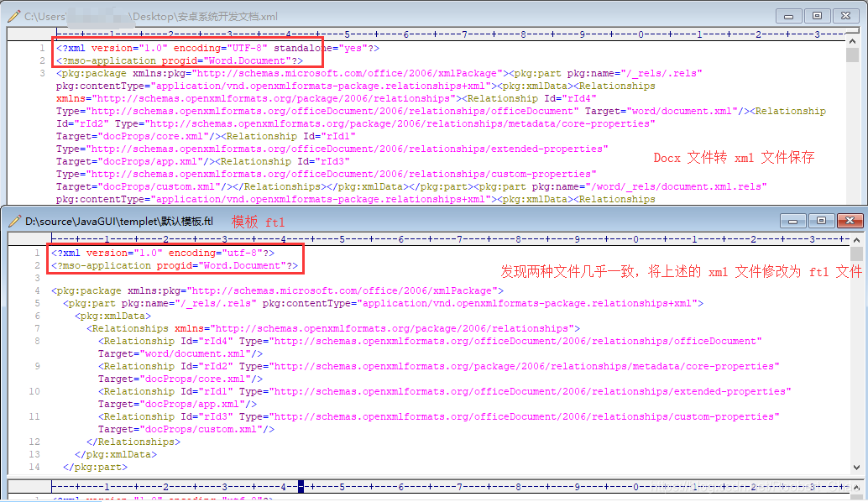Restore the 安卓系统开发文档.xml window size
The image size is (868, 502).
coord(817,16)
